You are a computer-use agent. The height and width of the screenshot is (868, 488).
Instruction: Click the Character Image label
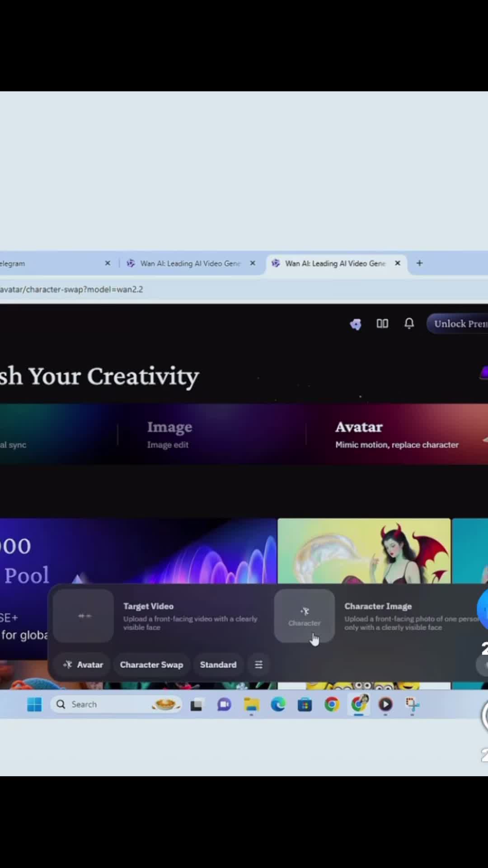378,606
